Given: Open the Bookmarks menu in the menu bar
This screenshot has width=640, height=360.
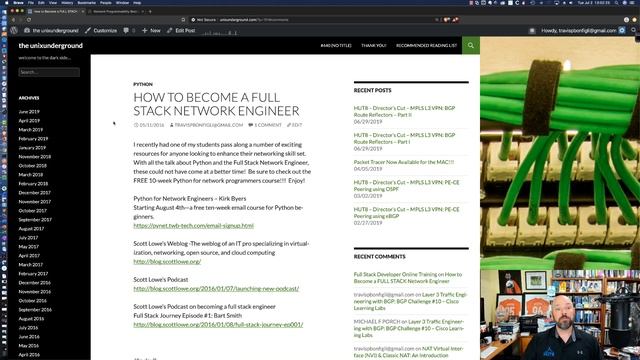Looking at the screenshot, I should point(87,2).
